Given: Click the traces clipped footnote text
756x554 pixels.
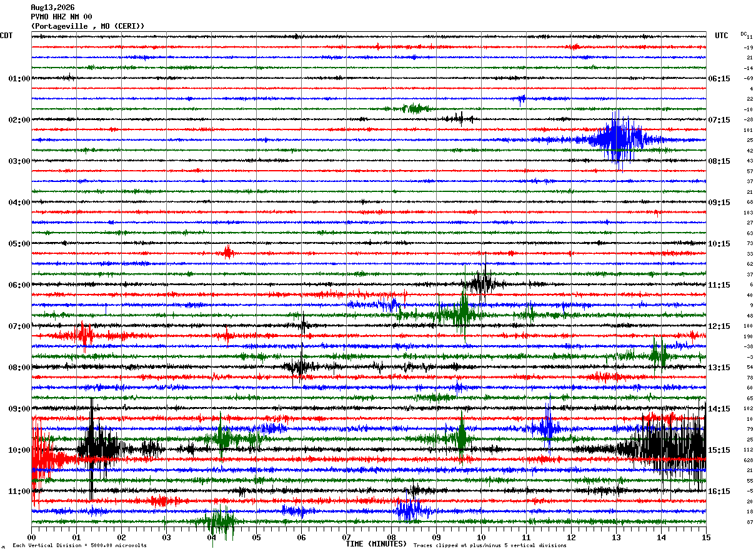Looking at the screenshot, I should coord(490,545).
